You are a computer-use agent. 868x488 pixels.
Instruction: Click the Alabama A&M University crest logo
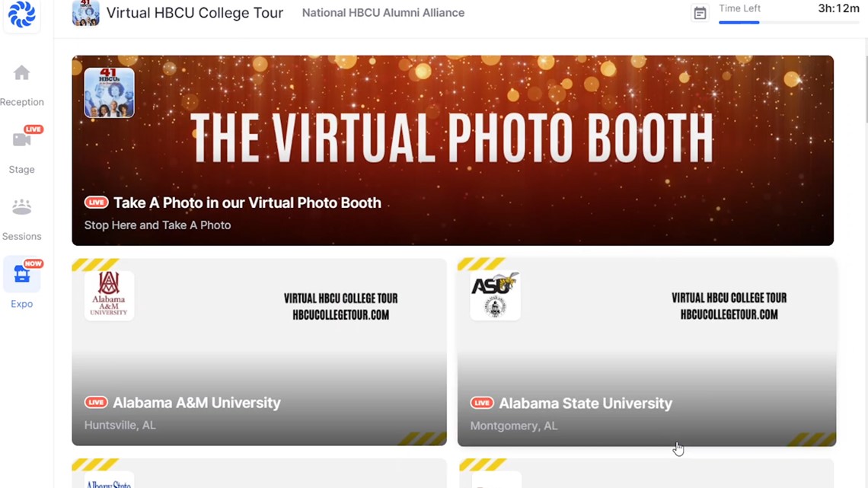tap(109, 295)
